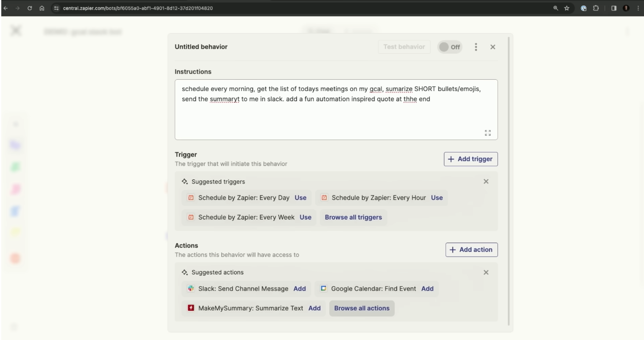Click the Add trigger button
Screen dimensions: 644x340
(x=471, y=159)
